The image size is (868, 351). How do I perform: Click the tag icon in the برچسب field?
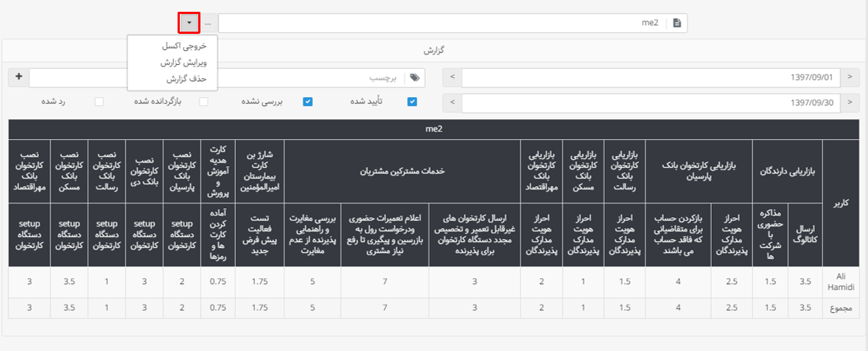[x=414, y=78]
